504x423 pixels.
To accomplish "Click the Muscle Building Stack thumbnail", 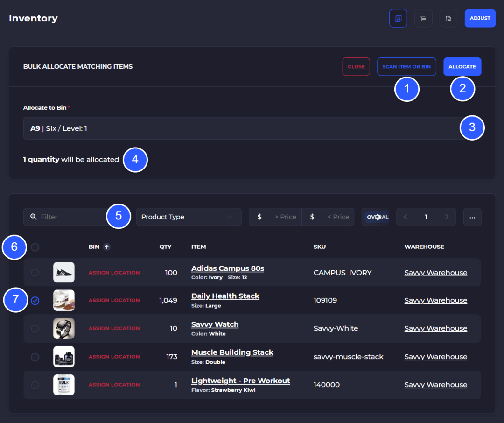I will click(x=63, y=357).
